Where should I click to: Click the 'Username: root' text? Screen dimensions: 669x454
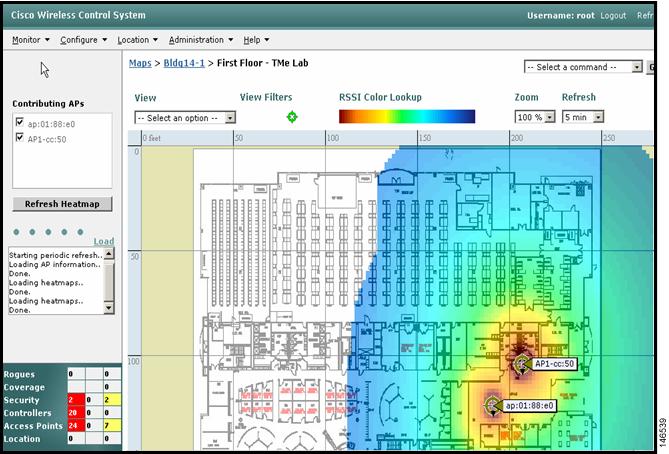click(x=561, y=15)
